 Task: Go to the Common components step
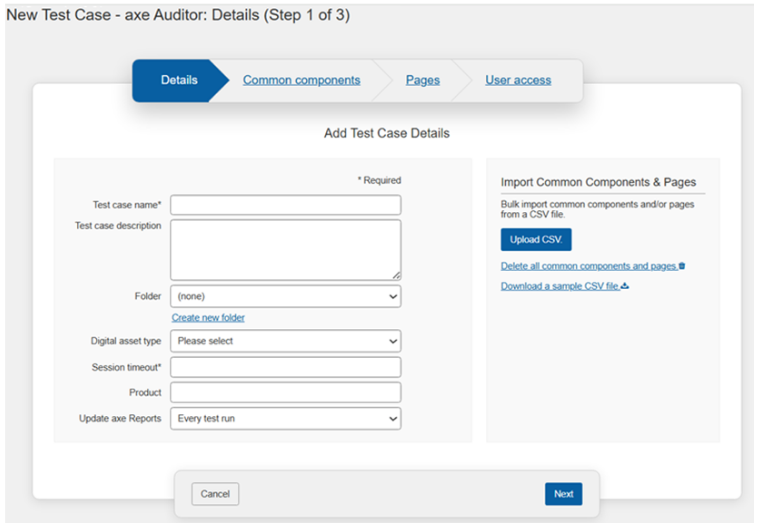point(301,80)
